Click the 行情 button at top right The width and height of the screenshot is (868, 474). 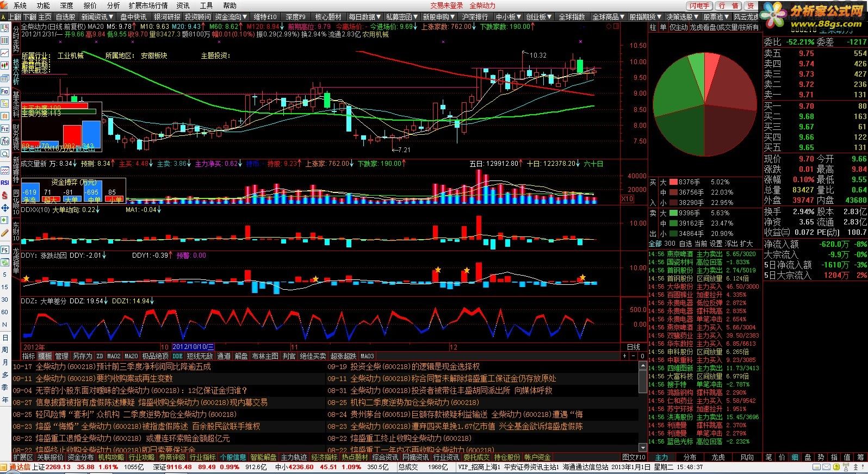pos(729,5)
